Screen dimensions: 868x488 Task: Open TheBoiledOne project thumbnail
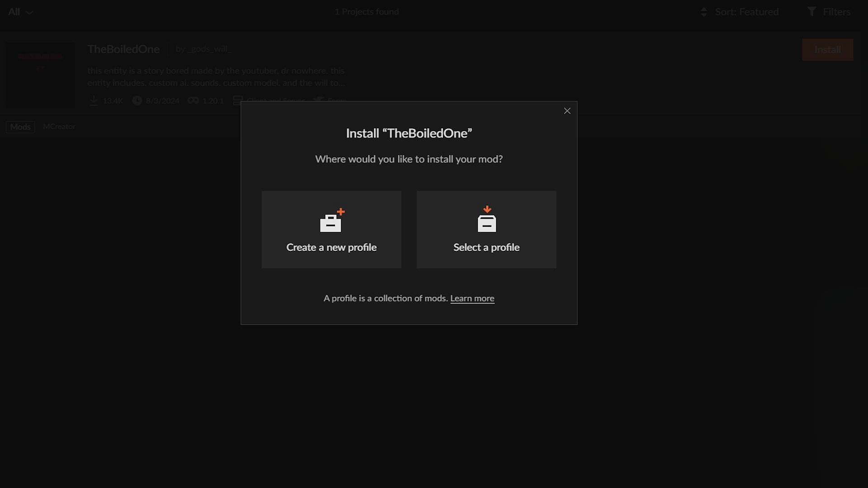pyautogui.click(x=41, y=75)
